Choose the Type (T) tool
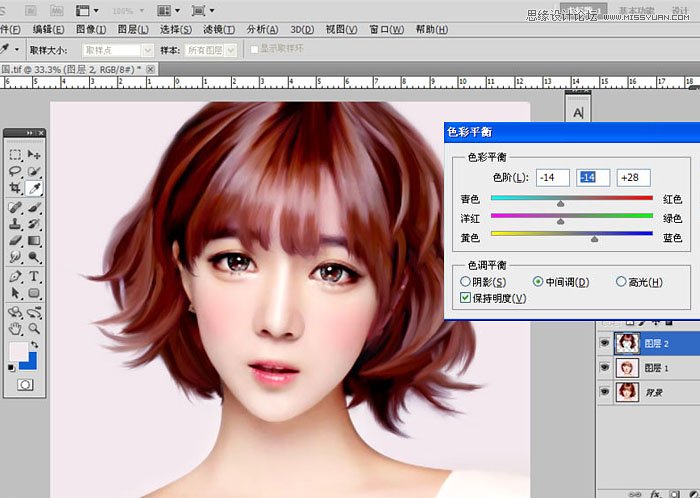 (x=34, y=276)
